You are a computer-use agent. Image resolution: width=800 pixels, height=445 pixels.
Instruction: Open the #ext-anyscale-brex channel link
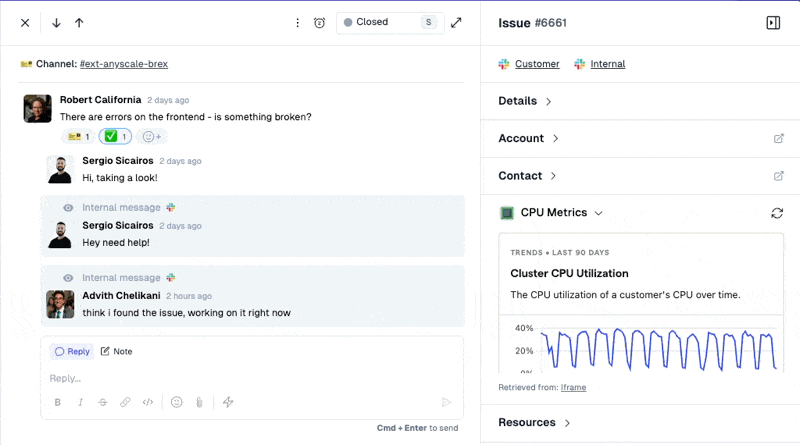point(124,64)
